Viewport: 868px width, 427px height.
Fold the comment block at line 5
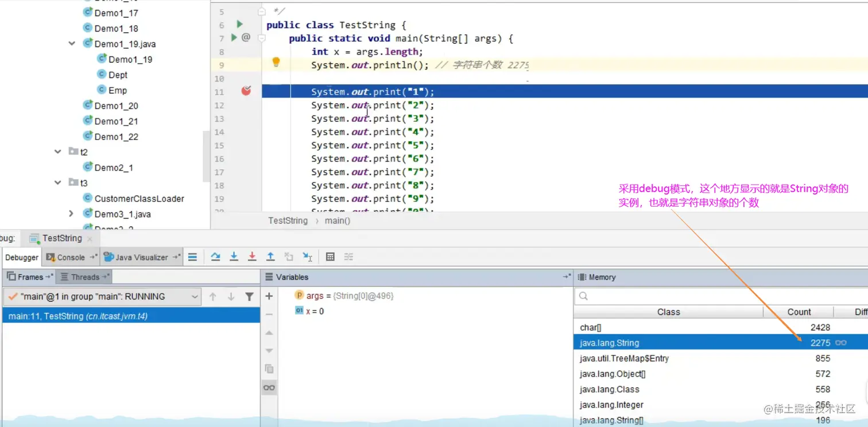coord(262,11)
